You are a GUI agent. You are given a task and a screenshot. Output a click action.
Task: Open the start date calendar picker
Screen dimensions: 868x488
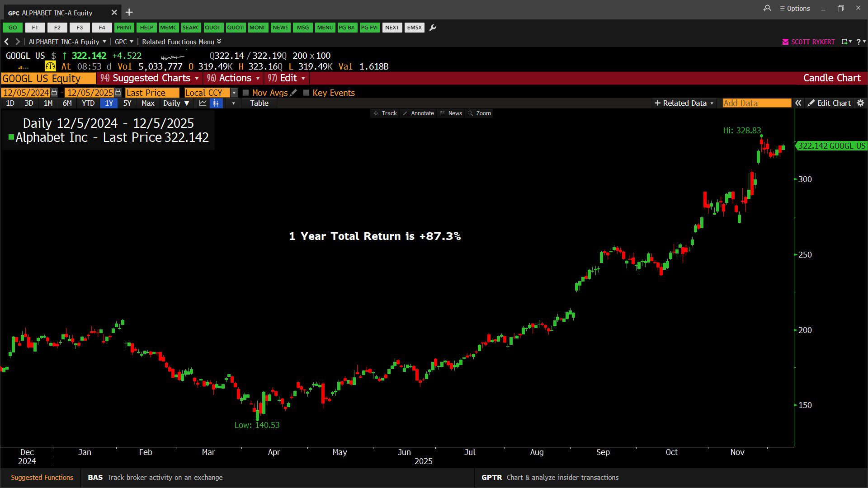(x=54, y=93)
